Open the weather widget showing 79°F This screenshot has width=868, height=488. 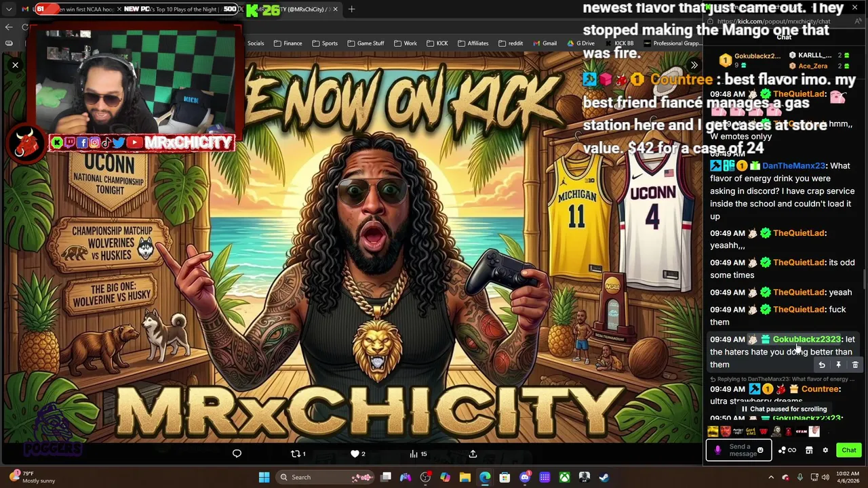[x=33, y=477]
